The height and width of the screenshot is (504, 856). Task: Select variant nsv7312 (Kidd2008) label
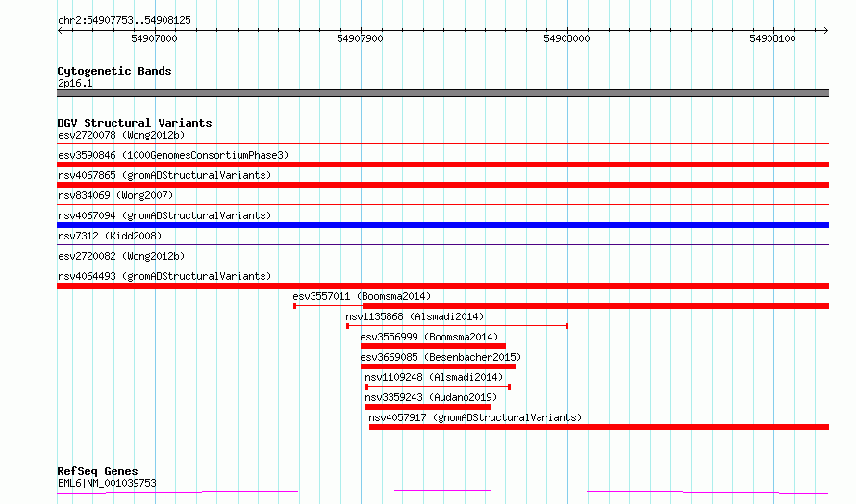tap(110, 236)
